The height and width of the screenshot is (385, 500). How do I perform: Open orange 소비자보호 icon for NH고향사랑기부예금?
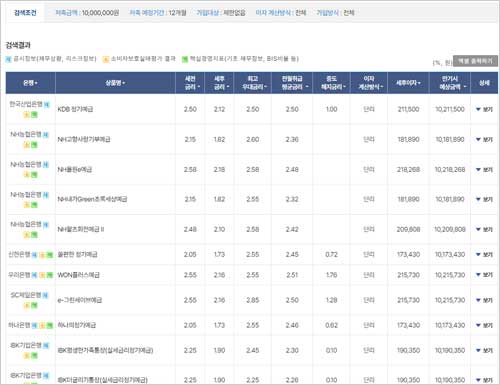coord(27,145)
